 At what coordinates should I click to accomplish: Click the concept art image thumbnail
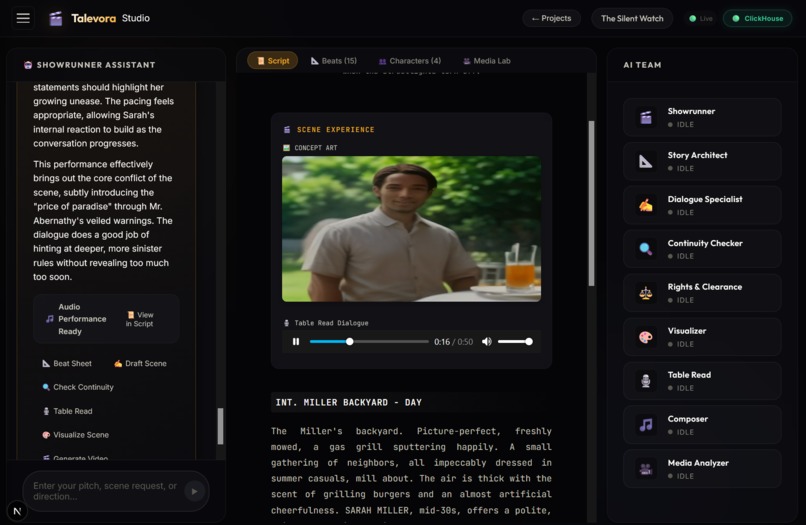(x=411, y=229)
